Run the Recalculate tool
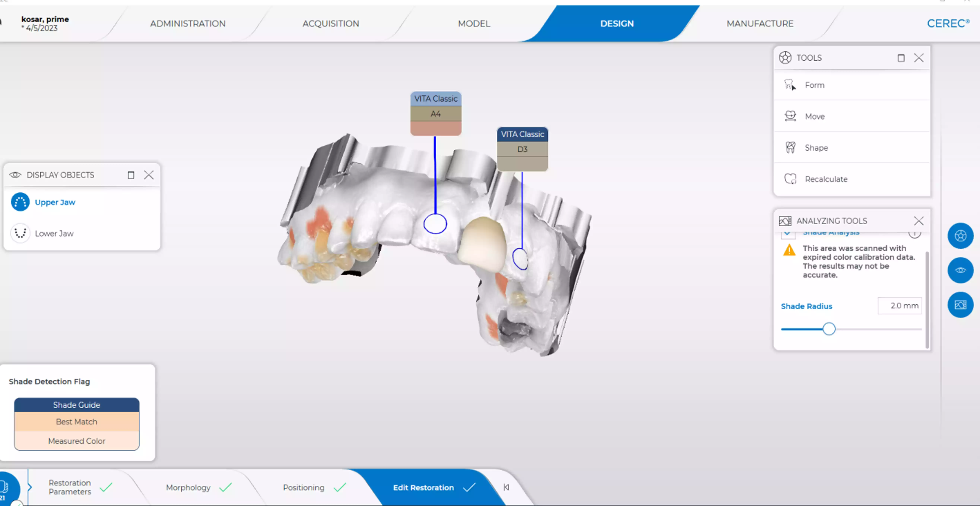 click(826, 179)
